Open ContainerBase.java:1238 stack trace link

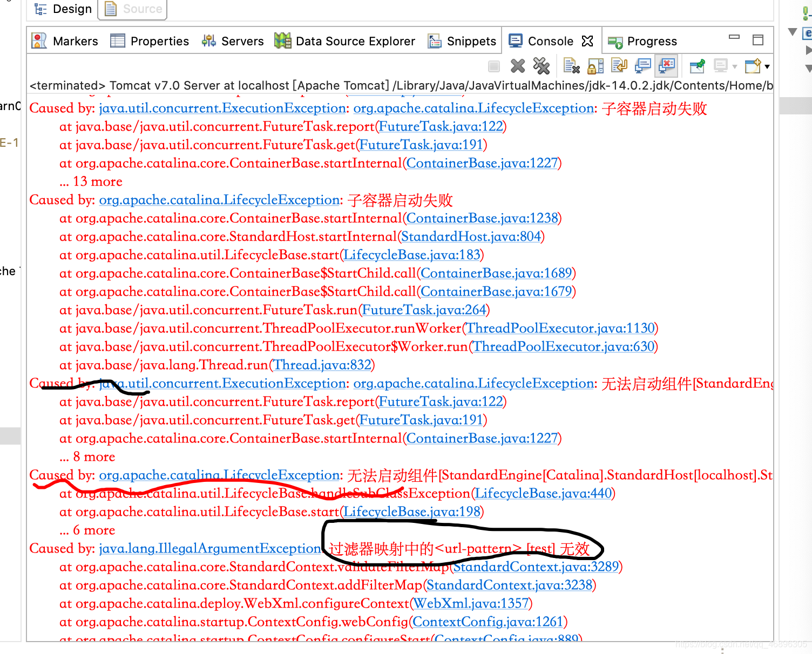[482, 218]
